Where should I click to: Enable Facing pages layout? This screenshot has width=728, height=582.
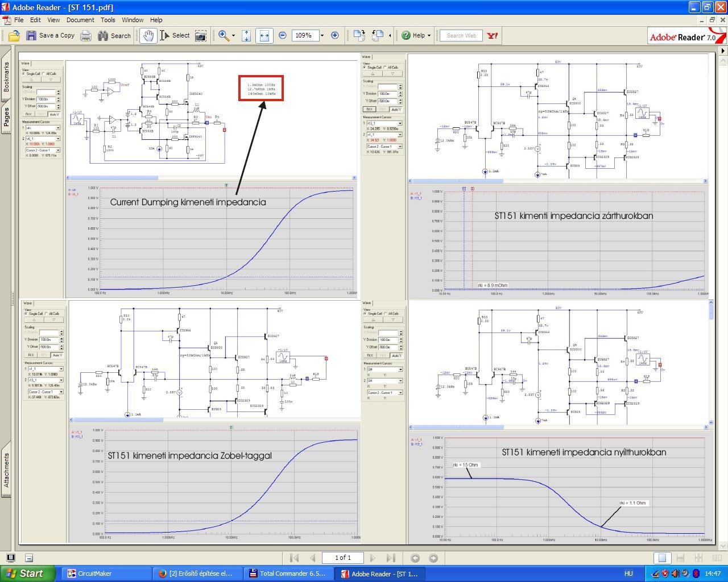coord(717,558)
